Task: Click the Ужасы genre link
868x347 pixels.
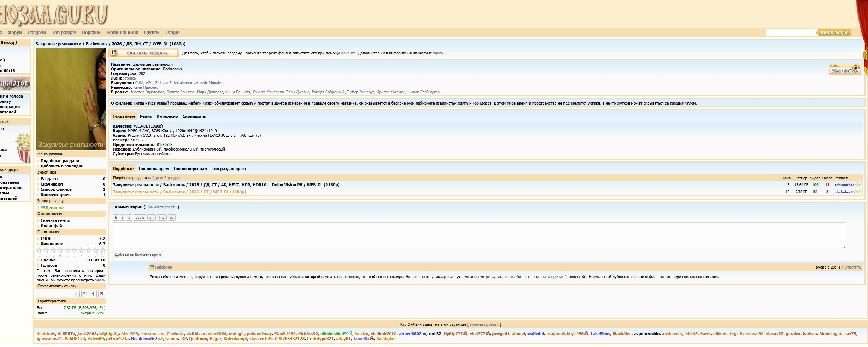Action: pyautogui.click(x=130, y=78)
